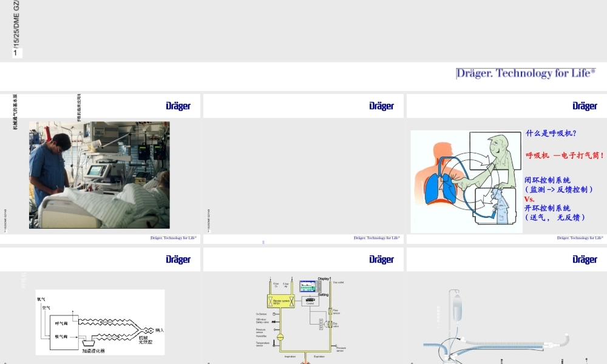This screenshot has height=364, width=607.
Task: Click the red '呼吸机 —电子打气筒!' text
Action: click(x=565, y=155)
